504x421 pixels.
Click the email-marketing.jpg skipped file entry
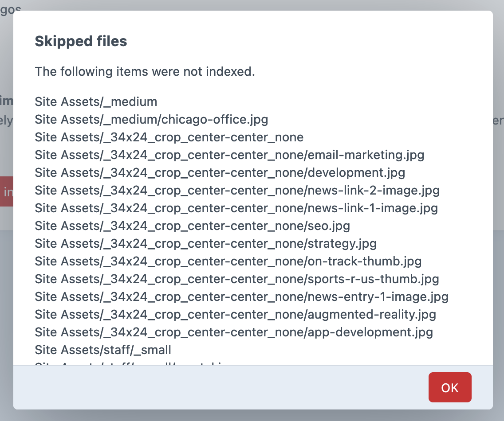coord(229,155)
